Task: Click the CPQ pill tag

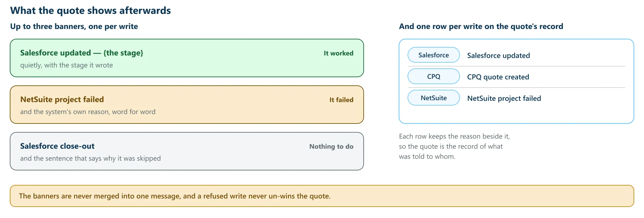Action: (434, 77)
